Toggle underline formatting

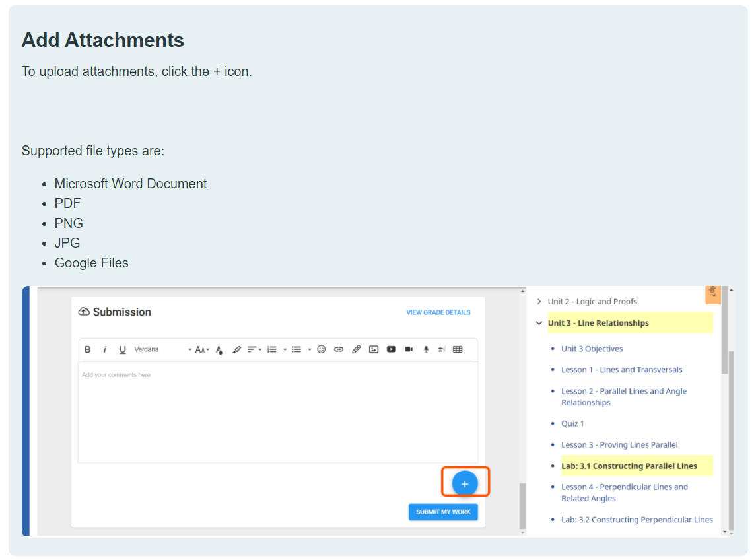coord(122,349)
